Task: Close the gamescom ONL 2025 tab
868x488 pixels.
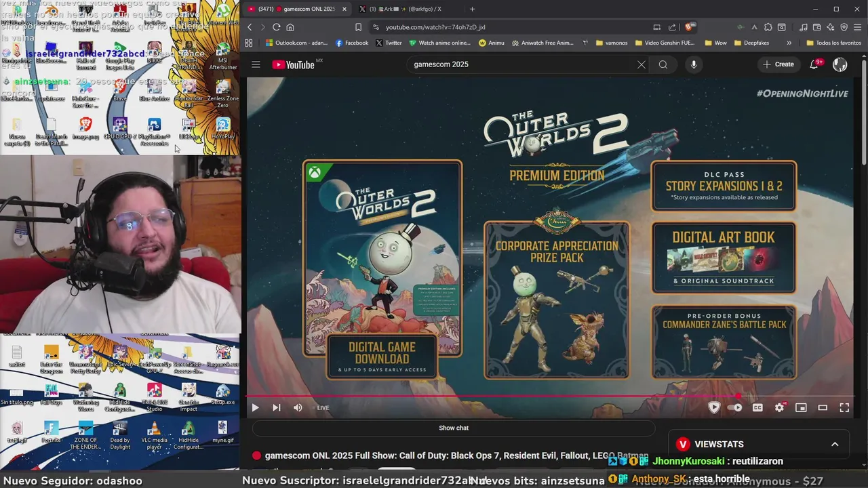Action: tap(344, 9)
